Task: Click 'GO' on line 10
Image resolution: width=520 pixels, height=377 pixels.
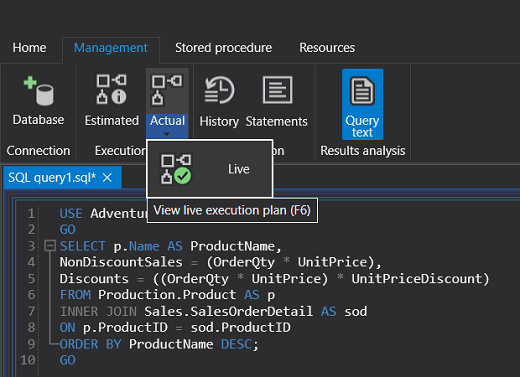Action: tap(68, 360)
